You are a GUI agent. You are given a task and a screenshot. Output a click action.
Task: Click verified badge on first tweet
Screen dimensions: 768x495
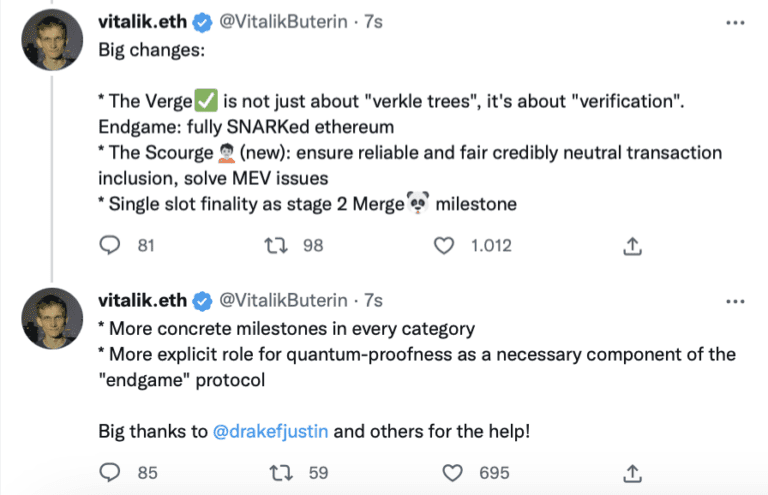coord(201,21)
